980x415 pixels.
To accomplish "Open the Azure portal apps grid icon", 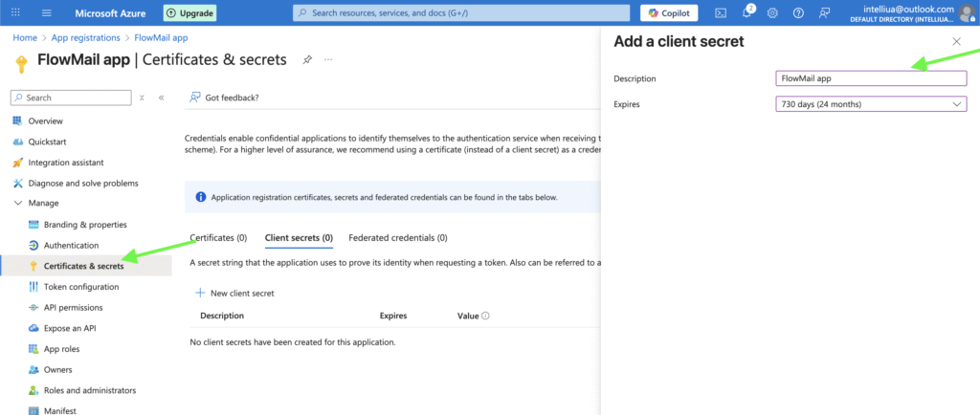I will 15,12.
